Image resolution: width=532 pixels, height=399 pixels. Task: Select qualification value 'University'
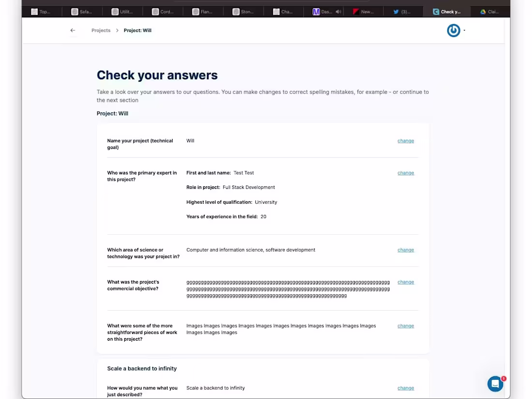[266, 202]
